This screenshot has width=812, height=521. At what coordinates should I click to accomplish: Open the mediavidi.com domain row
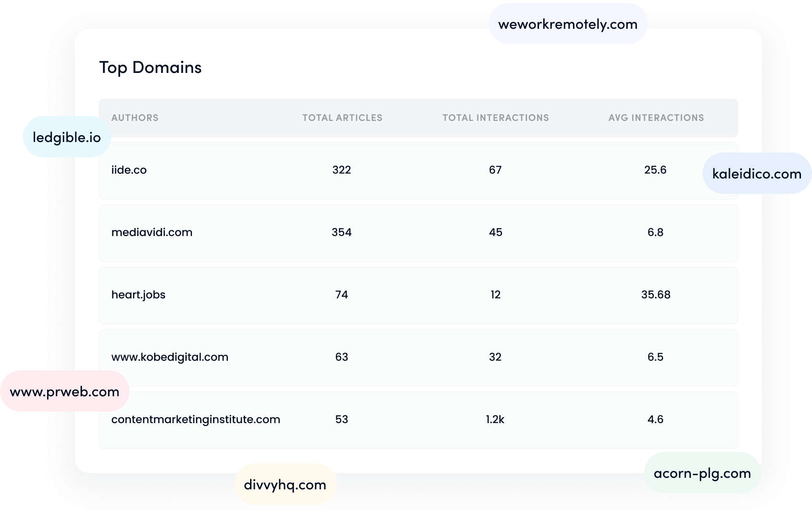(x=418, y=233)
